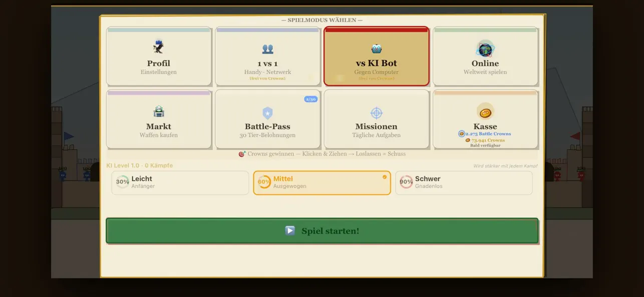The width and height of the screenshot is (644, 297).
Task: Click the Tägliche Aufgaben subtitle
Action: point(377,135)
